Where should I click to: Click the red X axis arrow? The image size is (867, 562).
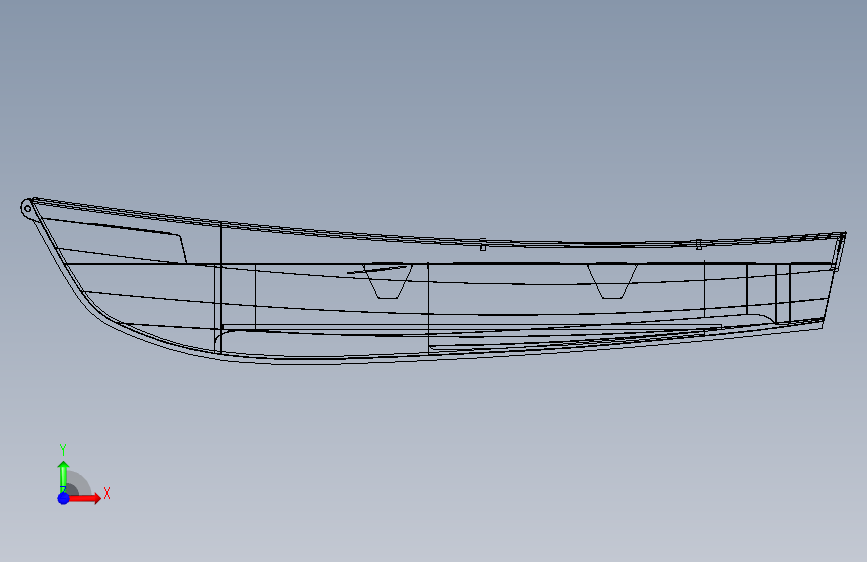click(x=85, y=498)
